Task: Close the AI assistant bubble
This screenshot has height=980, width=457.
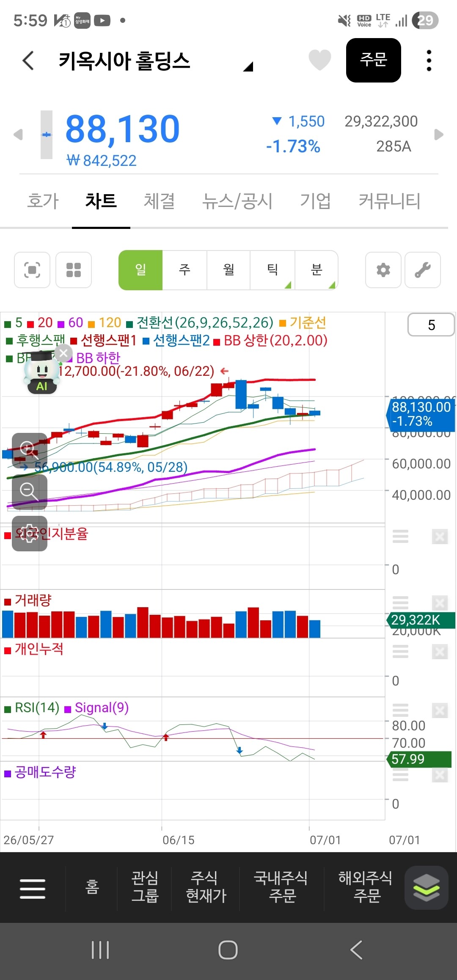Action: [x=63, y=353]
